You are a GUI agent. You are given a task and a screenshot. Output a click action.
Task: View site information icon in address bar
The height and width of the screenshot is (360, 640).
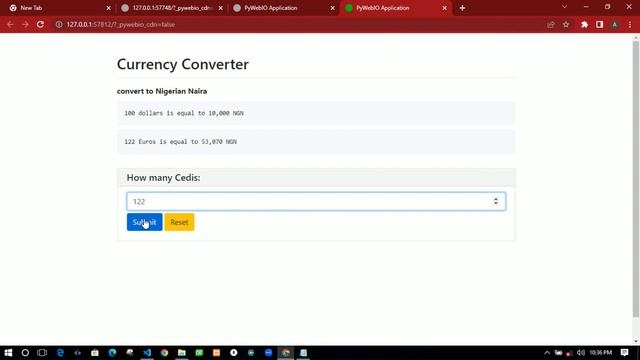[59, 24]
